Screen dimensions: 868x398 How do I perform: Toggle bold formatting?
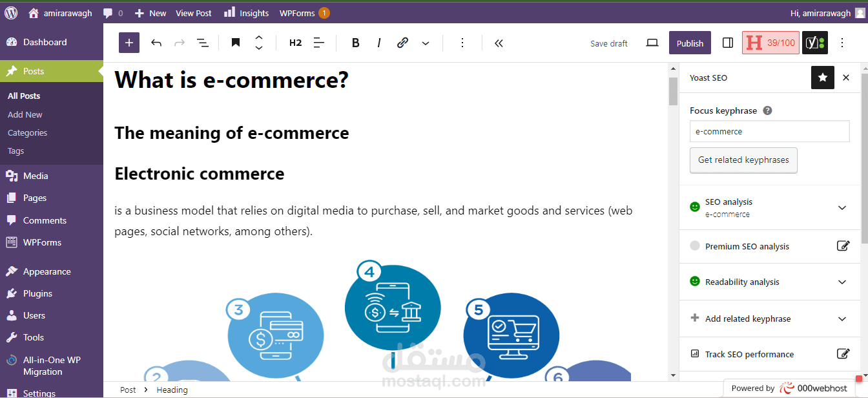coord(355,43)
